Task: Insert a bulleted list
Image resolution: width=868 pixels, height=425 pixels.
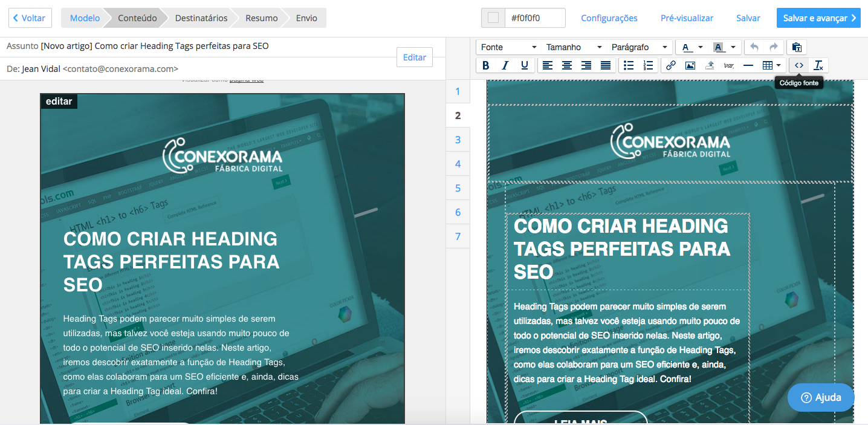Action: 629,65
